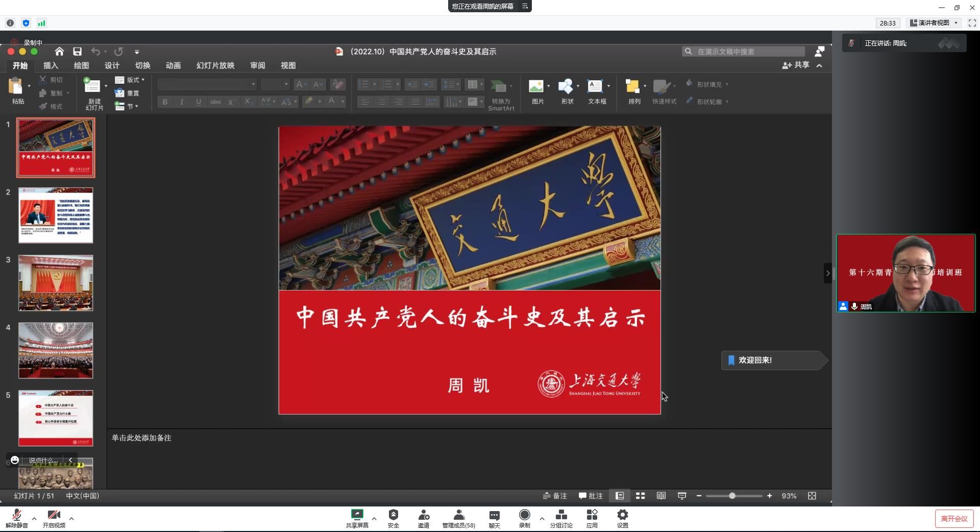Screen dimensions: 980x532
Task: Open the font name combo box
Action: pos(207,84)
